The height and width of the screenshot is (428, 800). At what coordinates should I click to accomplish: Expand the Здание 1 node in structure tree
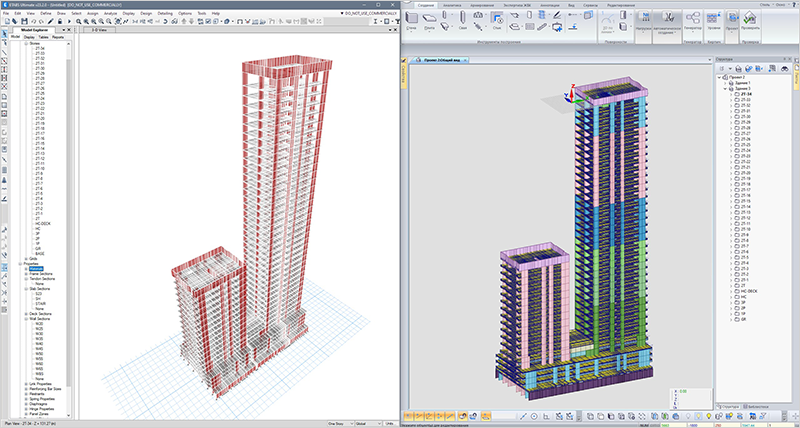pyautogui.click(x=726, y=83)
